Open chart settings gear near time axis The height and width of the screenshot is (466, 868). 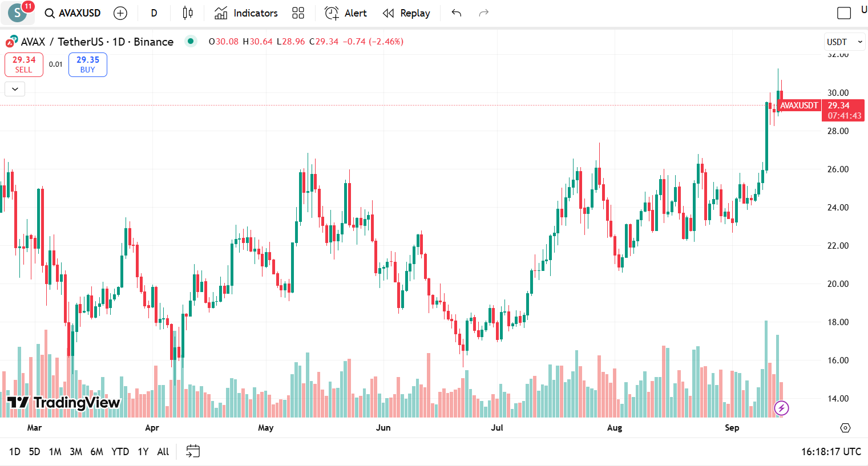point(845,428)
